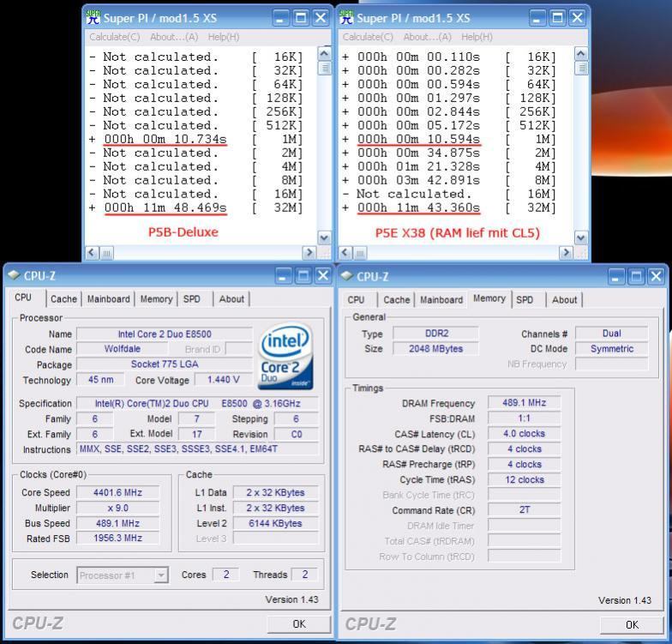The image size is (672, 644).
Task: Click the Code Name value 'Wolfdale'
Action: pos(123,349)
